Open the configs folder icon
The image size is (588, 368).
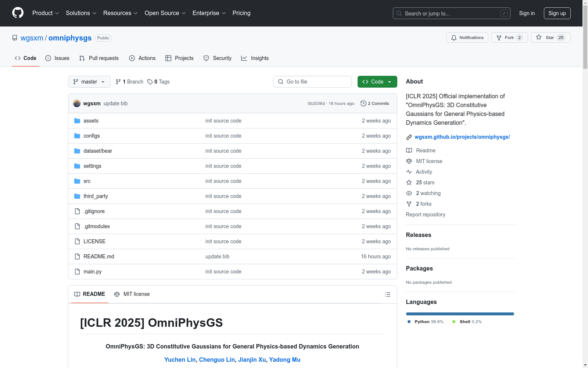pyautogui.click(x=77, y=136)
